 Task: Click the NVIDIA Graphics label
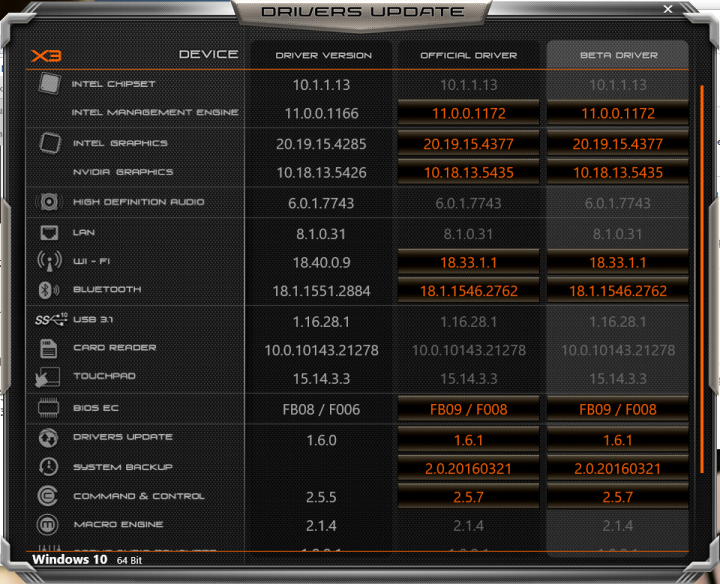pyautogui.click(x=123, y=172)
